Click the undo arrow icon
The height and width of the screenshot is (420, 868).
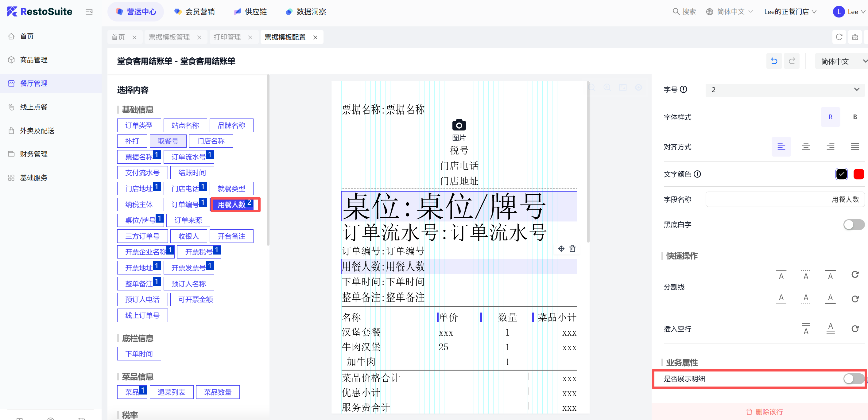[774, 61]
